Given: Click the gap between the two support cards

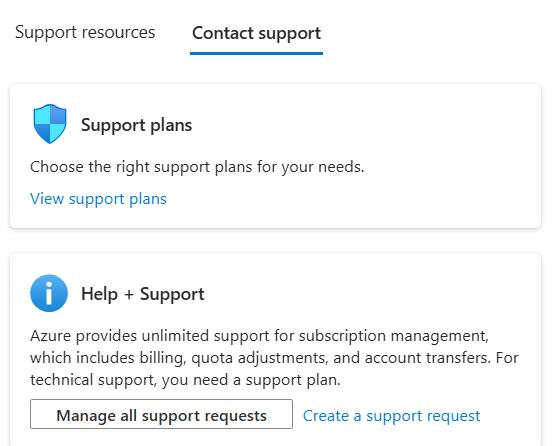Looking at the screenshot, I should [x=275, y=240].
